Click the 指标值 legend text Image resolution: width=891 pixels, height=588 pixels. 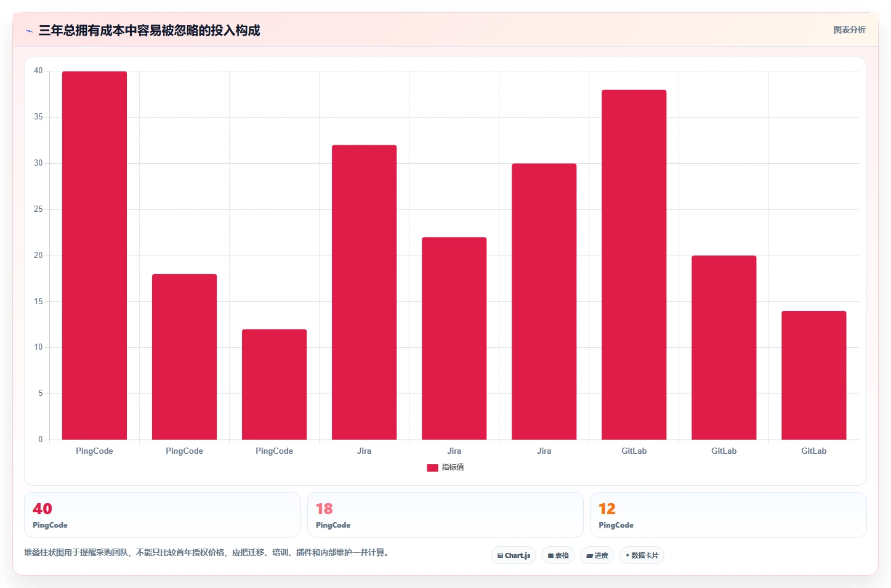pyautogui.click(x=453, y=467)
